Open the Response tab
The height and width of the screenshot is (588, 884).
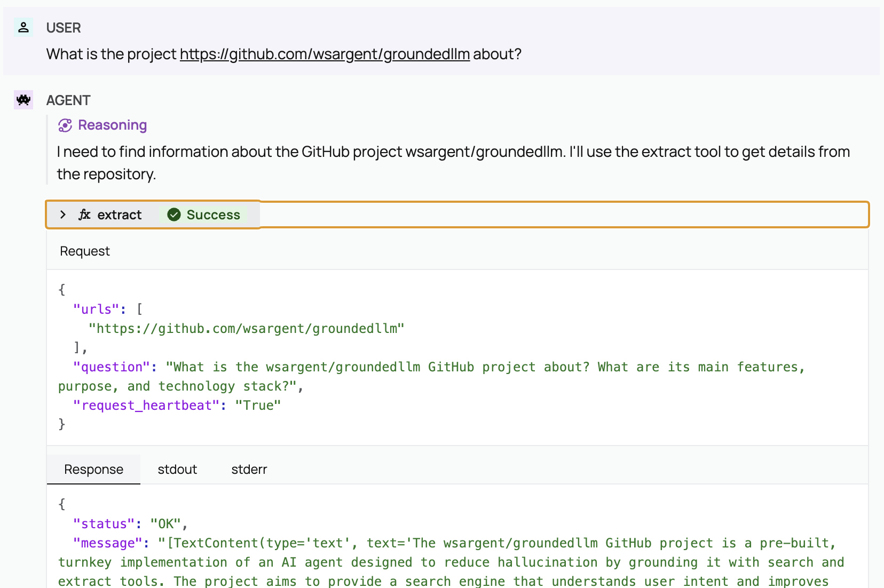coord(93,470)
